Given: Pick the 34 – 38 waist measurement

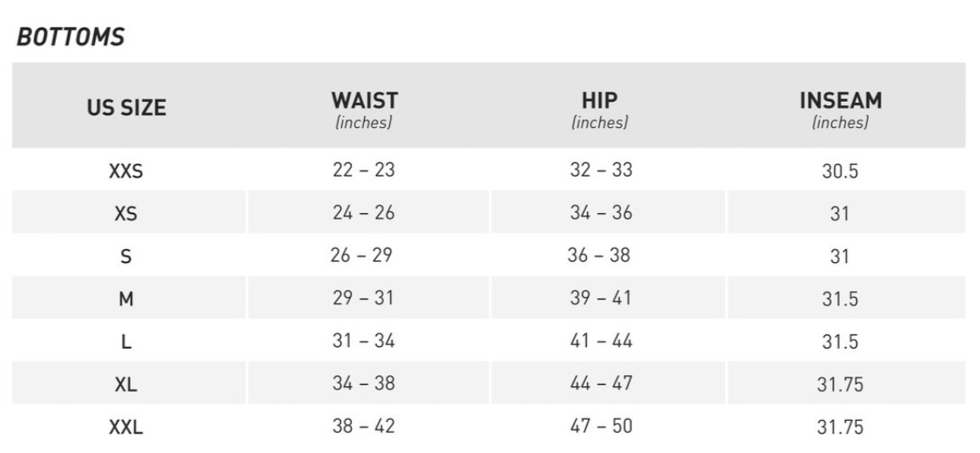Looking at the screenshot, I should tap(363, 383).
